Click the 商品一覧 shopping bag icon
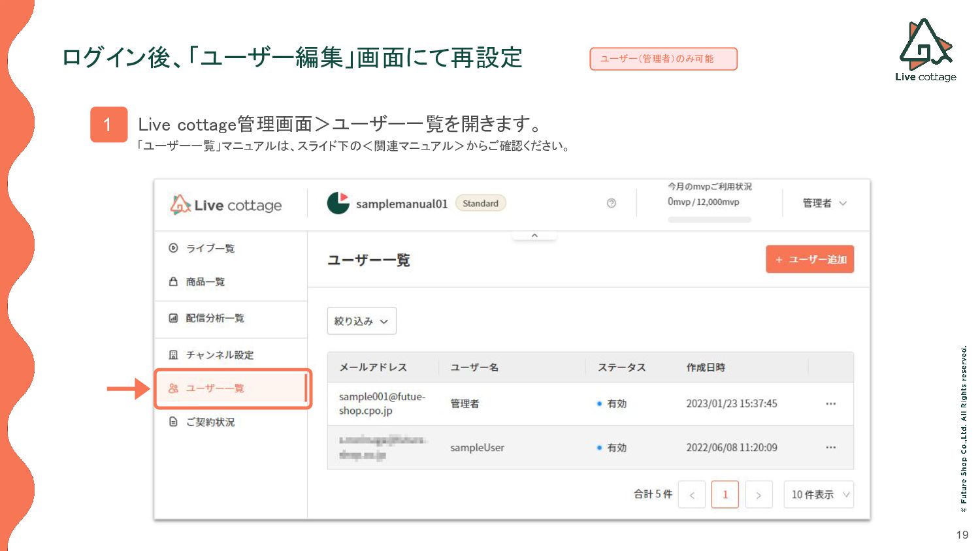Image resolution: width=980 pixels, height=551 pixels. point(173,281)
